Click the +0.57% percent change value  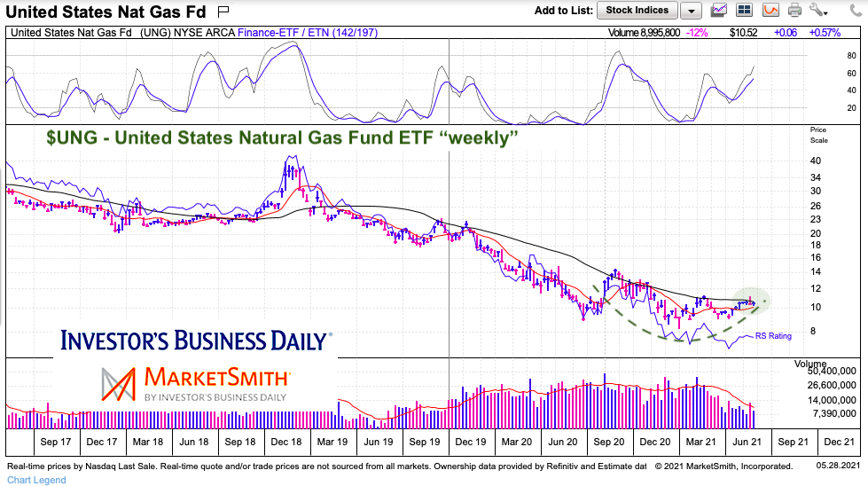pyautogui.click(x=825, y=33)
